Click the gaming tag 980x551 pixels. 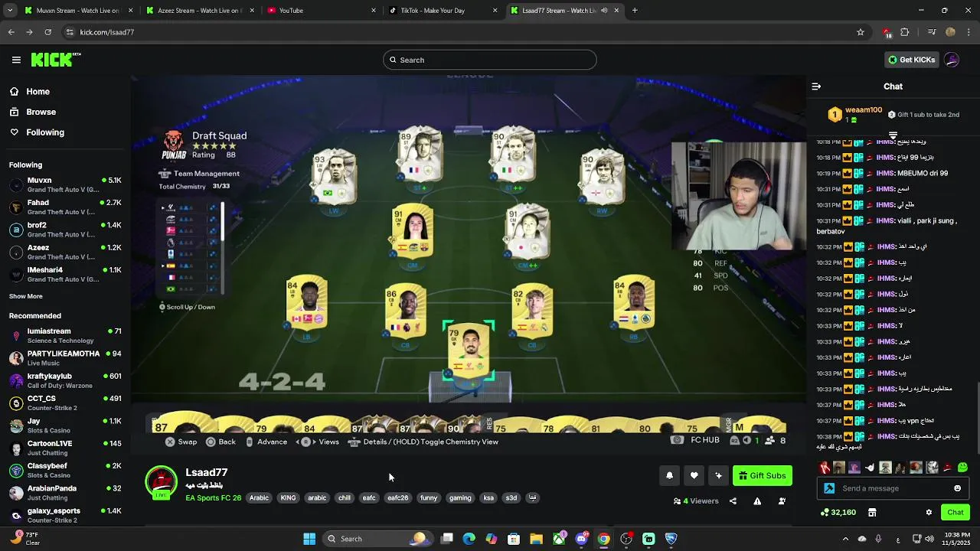coord(460,498)
